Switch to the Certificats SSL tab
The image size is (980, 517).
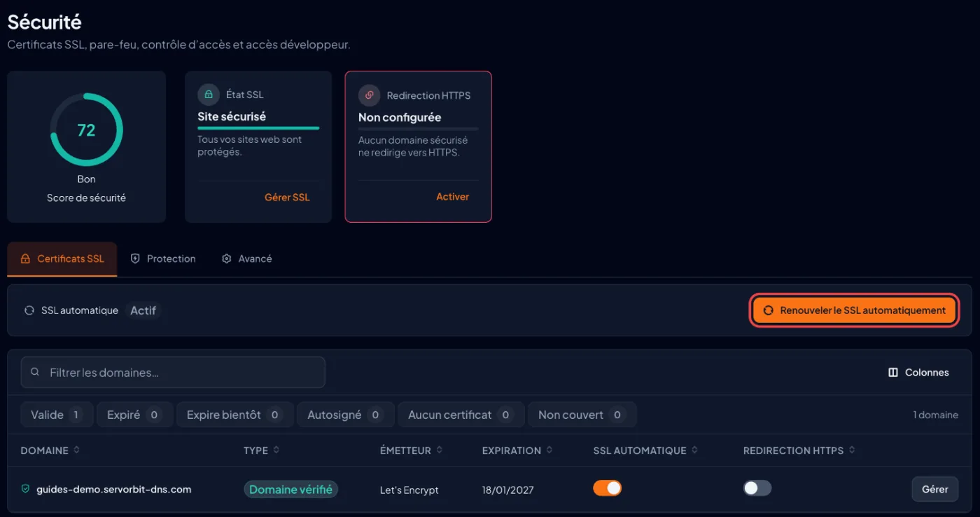click(62, 258)
